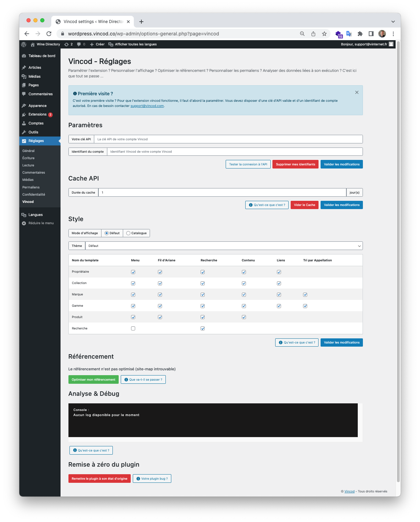Expand the browser tab search chevron
This screenshot has height=522, width=420.
(393, 22)
